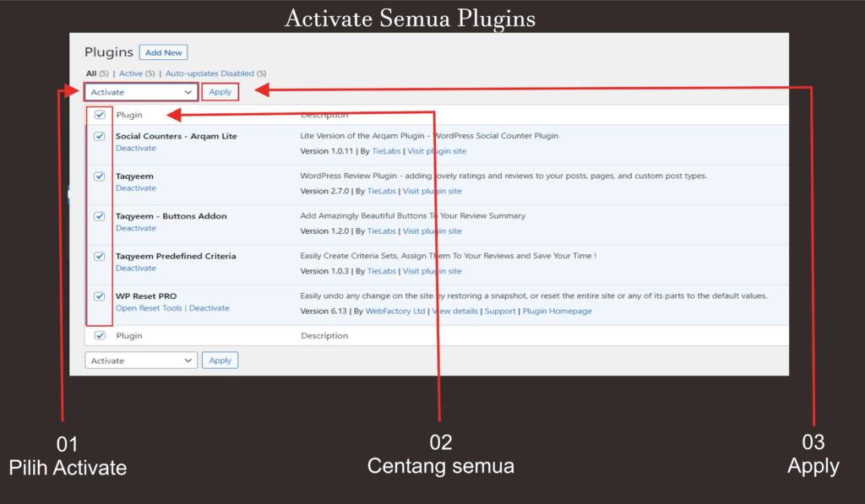Image resolution: width=865 pixels, height=504 pixels.
Task: Click the bottom Apply button
Action: point(220,360)
